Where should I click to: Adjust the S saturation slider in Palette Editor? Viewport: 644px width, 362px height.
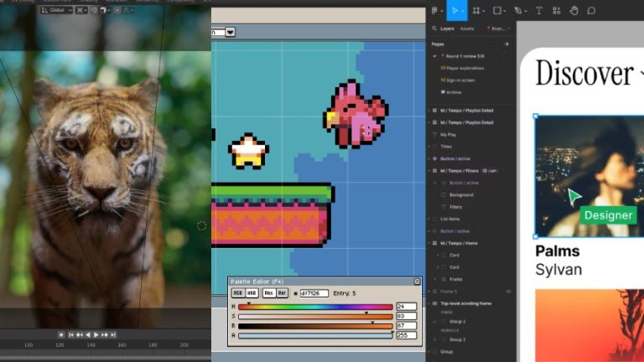pos(315,317)
